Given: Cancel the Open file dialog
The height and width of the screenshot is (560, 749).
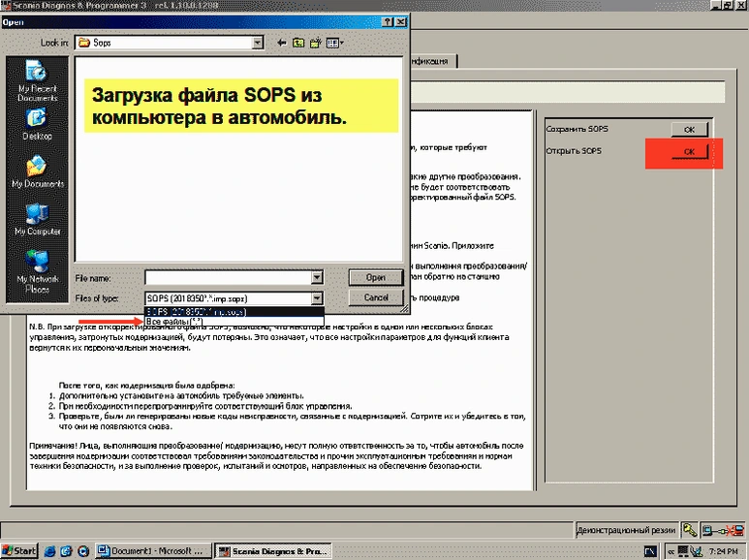Looking at the screenshot, I should pos(375,298).
